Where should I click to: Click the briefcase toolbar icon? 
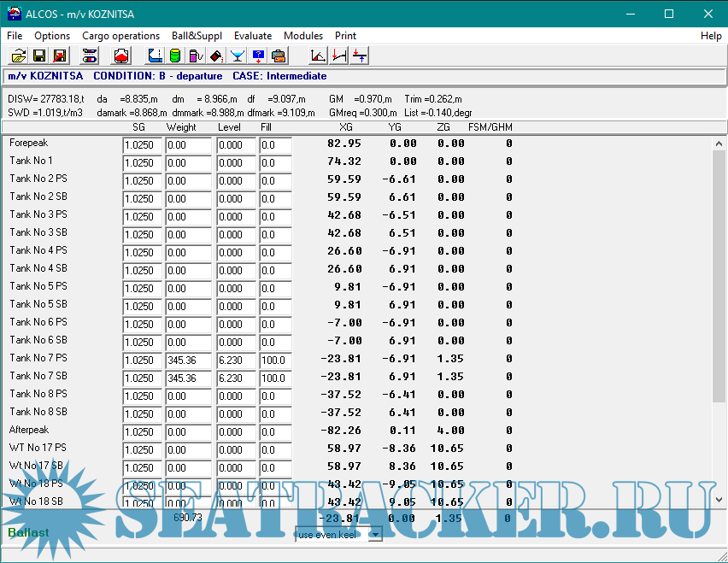[279, 56]
